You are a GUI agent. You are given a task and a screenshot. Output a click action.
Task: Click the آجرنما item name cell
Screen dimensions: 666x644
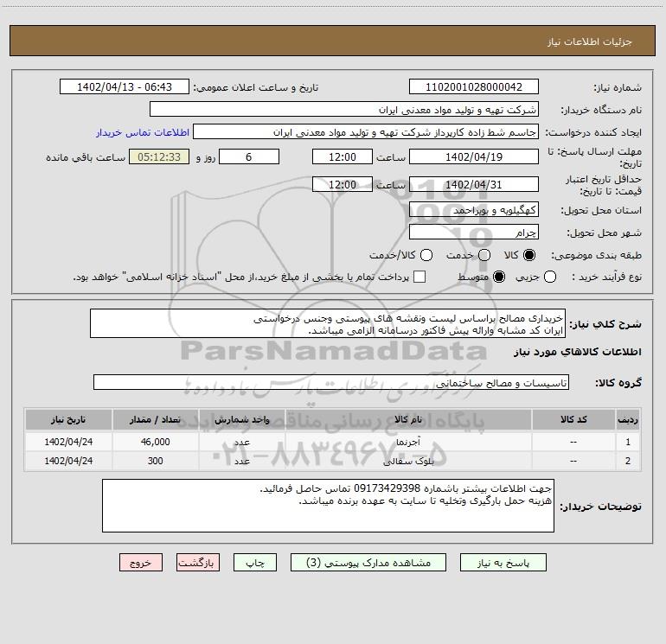click(408, 442)
